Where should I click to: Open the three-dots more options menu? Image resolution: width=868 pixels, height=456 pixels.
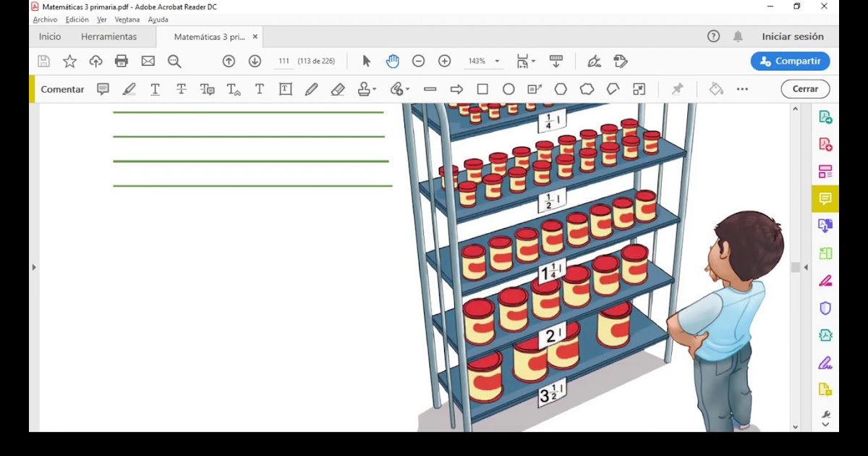[x=742, y=89]
